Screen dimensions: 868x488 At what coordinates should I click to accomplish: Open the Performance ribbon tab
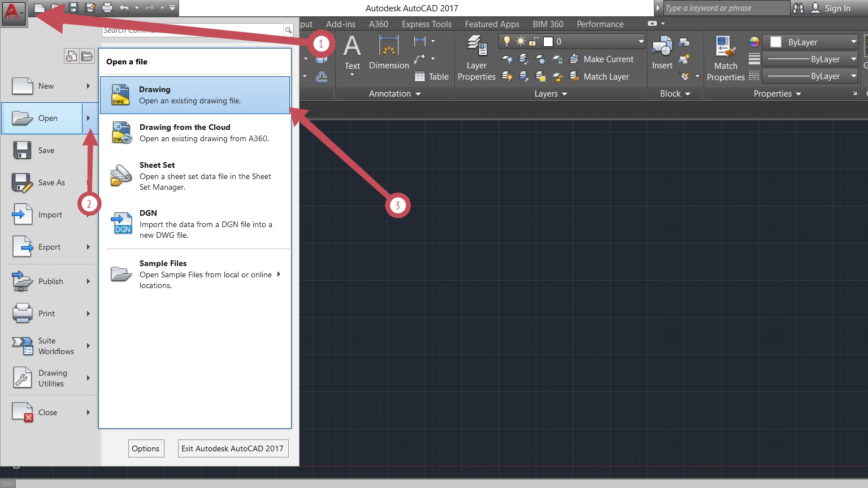tap(600, 24)
